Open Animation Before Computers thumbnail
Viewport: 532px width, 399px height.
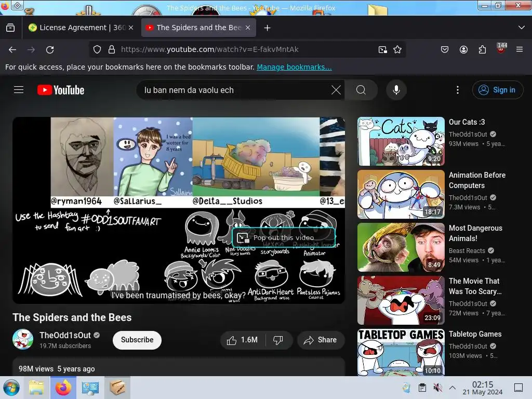click(401, 194)
